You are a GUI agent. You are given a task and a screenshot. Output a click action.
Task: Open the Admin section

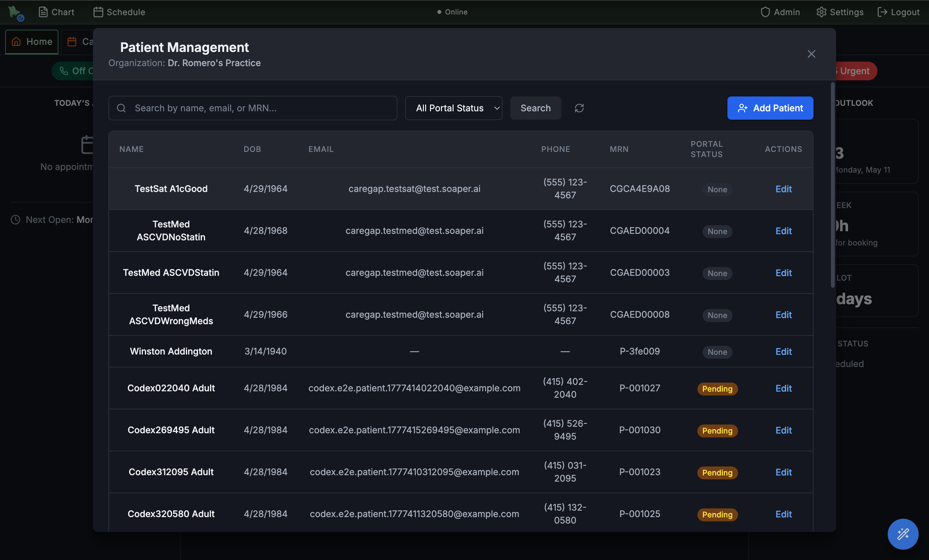coord(780,12)
